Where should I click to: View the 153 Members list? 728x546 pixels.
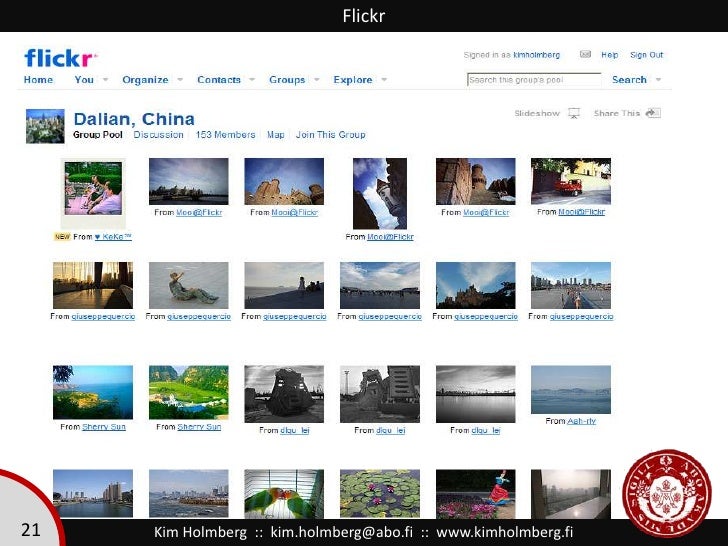coord(225,135)
